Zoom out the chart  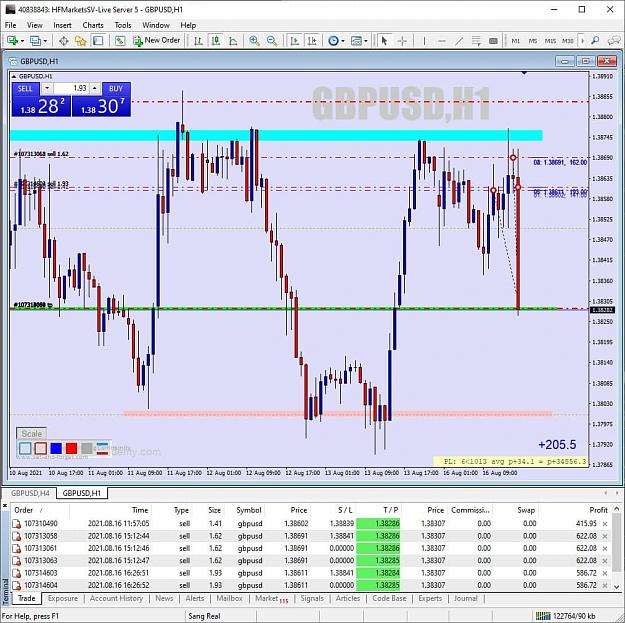point(272,41)
